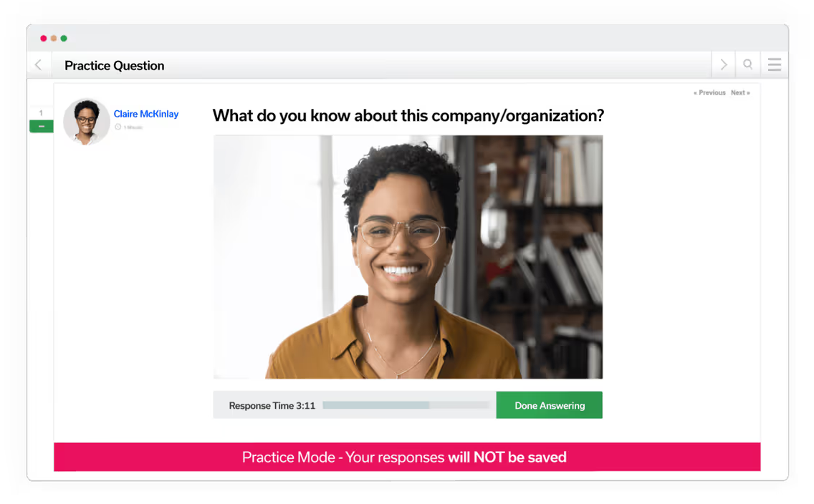Go to the Previous question link
The height and width of the screenshot is (504, 814).
click(709, 93)
